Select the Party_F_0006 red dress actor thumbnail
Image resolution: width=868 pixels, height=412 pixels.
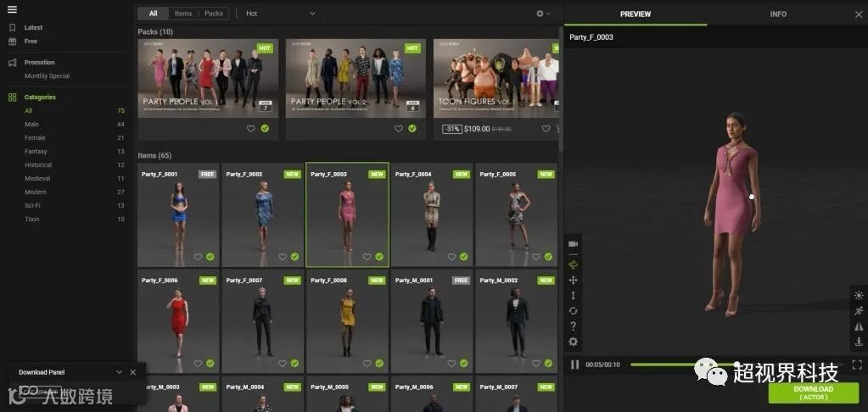pos(178,320)
